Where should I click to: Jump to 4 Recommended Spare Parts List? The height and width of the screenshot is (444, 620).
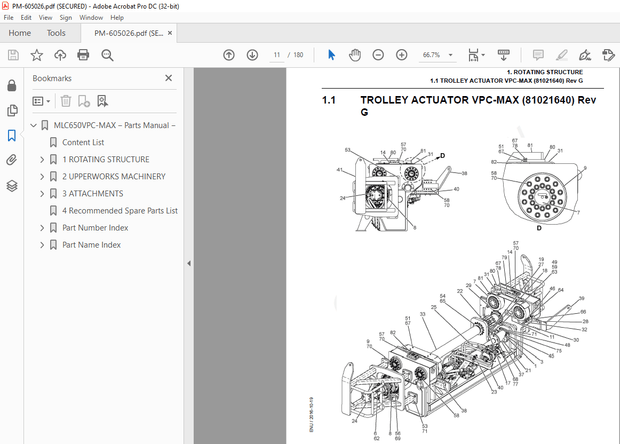[x=120, y=211]
